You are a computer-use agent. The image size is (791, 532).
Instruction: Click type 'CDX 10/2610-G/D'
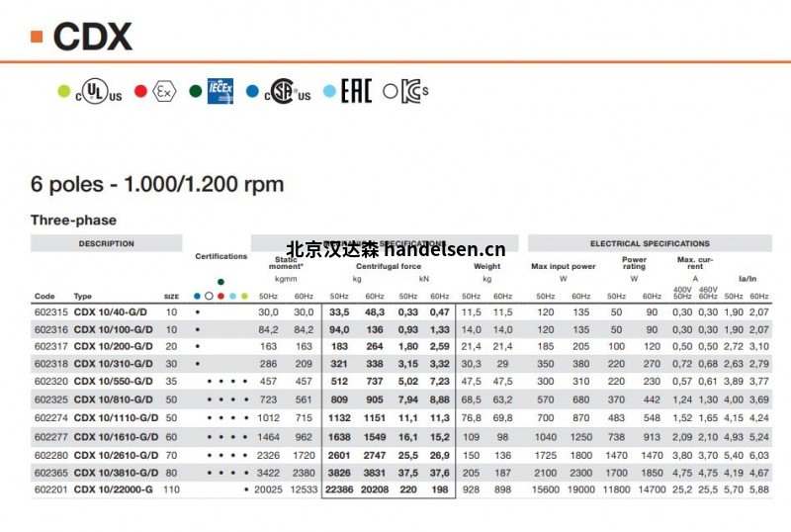116,455
